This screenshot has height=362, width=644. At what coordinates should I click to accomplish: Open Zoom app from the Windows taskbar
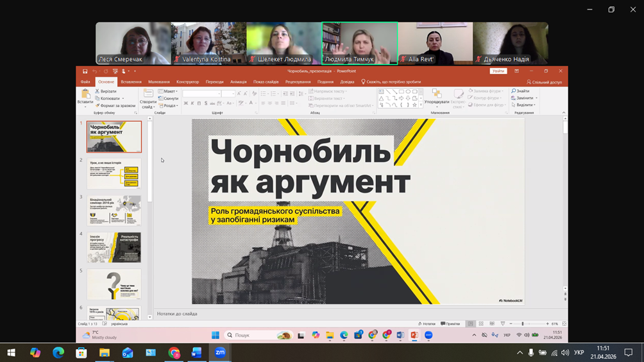click(220, 352)
